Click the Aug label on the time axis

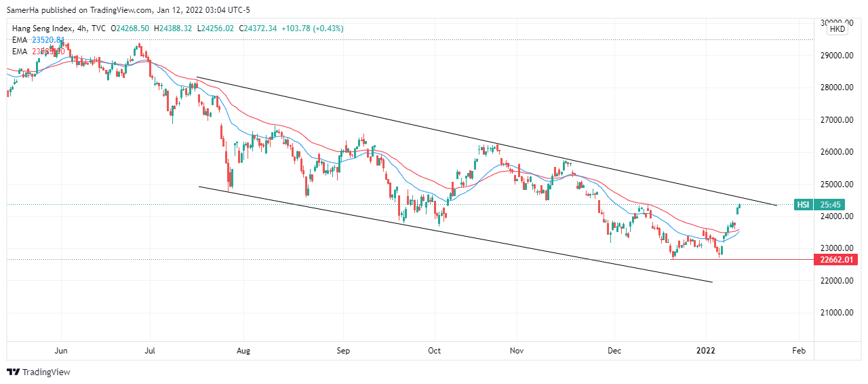244,351
